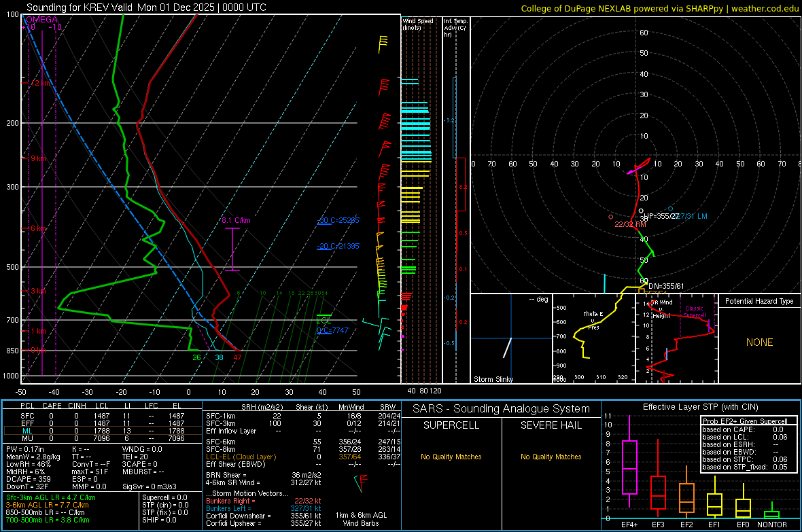Image resolution: width=802 pixels, height=532 pixels.
Task: Click the Potential Hazard Type heading
Action: tap(759, 301)
